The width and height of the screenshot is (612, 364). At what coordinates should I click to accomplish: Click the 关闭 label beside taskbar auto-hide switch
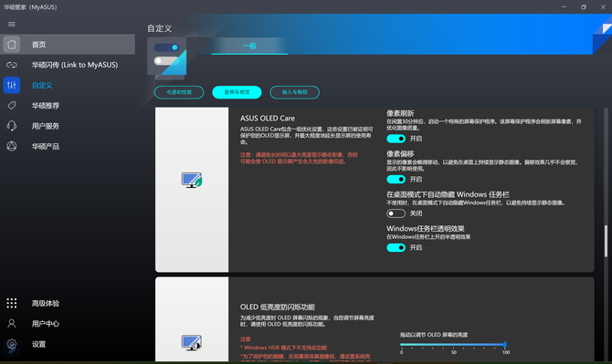(416, 213)
